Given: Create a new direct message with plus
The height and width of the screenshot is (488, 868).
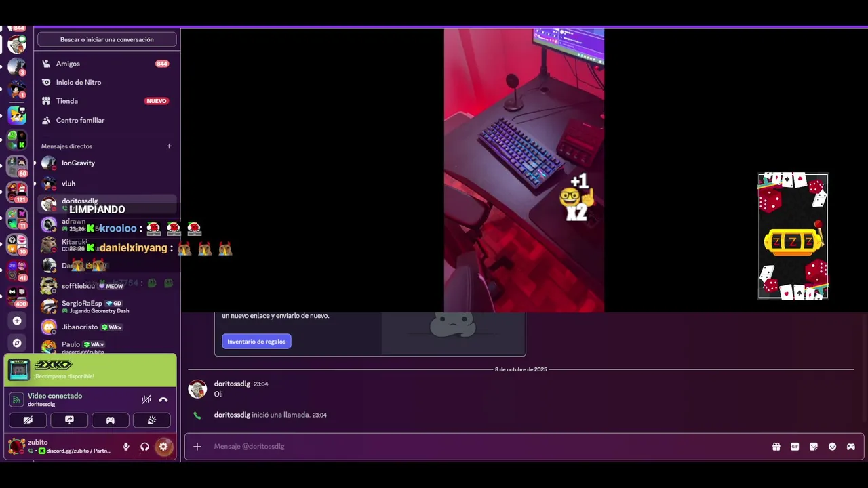Looking at the screenshot, I should point(169,146).
